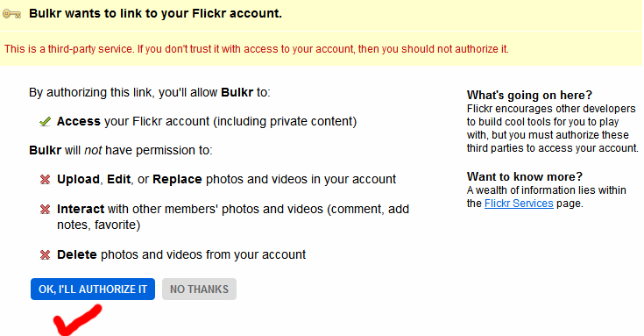644x336 pixels.
Task: Click the "By authorizing this link" sentence
Action: pos(150,92)
